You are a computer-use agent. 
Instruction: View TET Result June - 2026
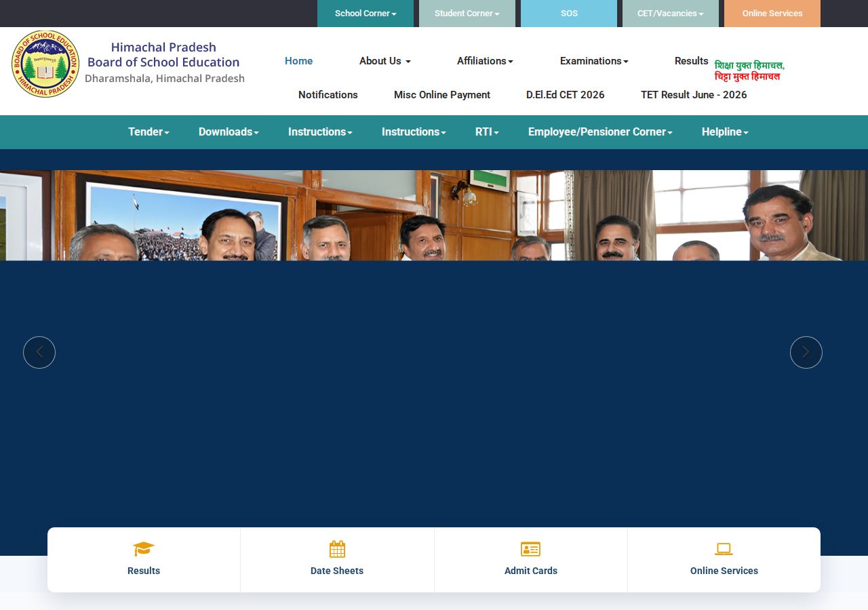[694, 95]
